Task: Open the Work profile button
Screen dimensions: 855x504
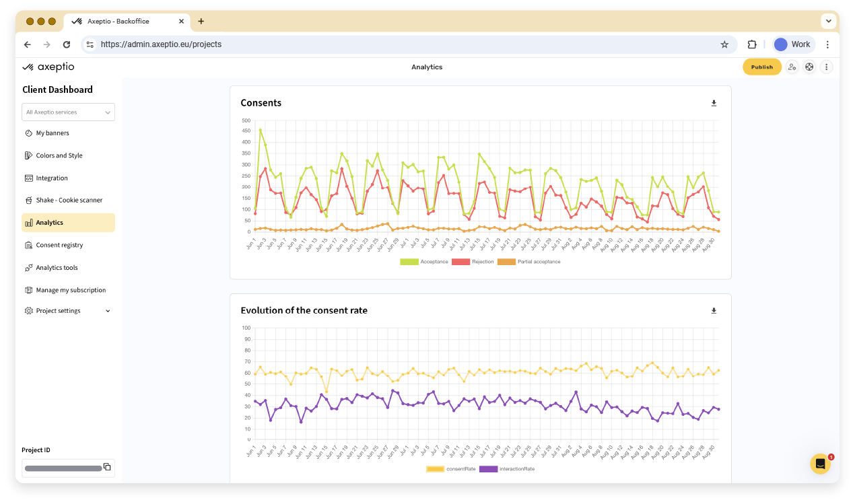Action: [793, 44]
